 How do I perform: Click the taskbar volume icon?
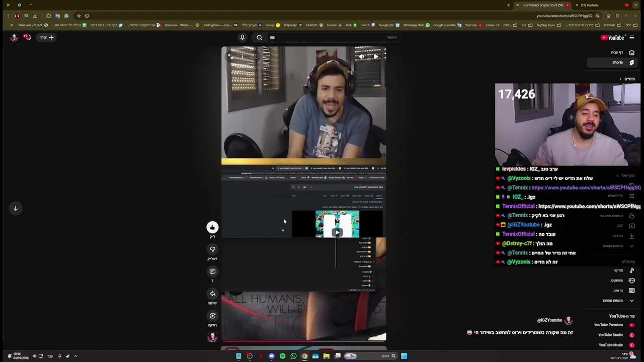(x=34, y=356)
